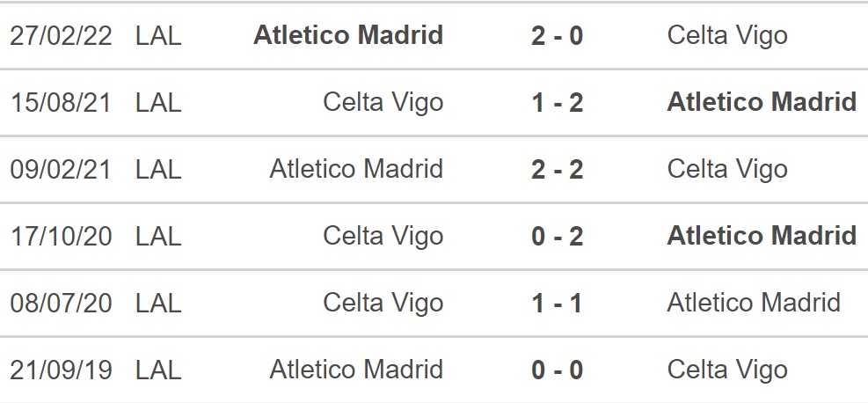Select the 21/09/19 date

(x=61, y=370)
